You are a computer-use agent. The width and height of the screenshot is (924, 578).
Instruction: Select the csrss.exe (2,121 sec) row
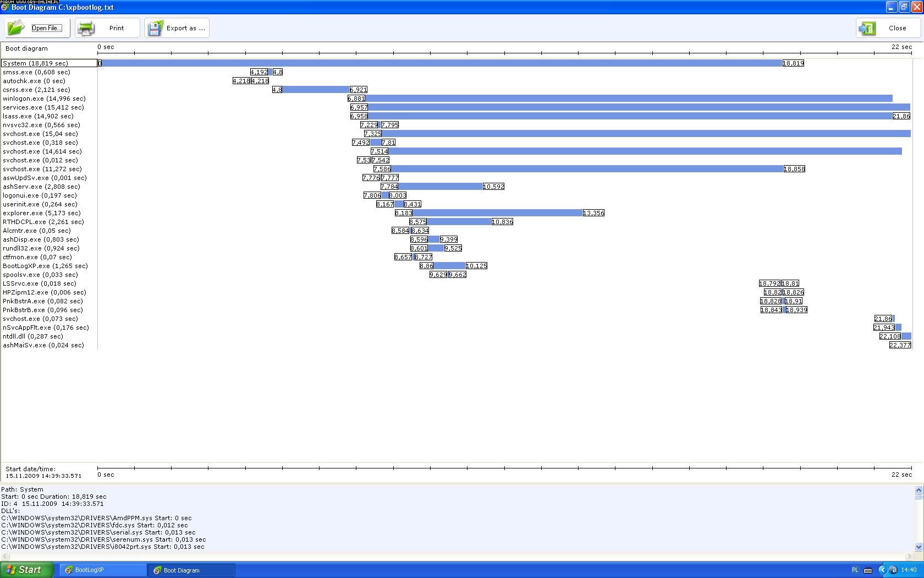tap(36, 90)
